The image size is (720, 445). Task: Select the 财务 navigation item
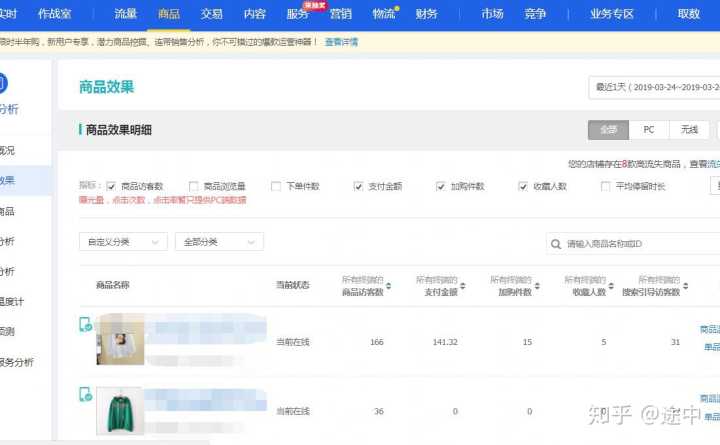coord(427,14)
